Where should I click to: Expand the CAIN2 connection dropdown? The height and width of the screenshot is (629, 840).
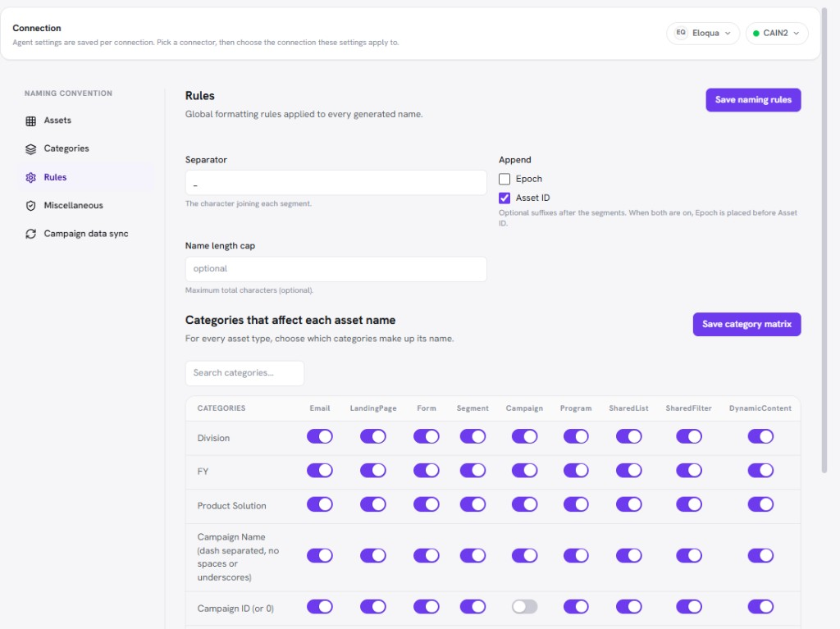pos(777,34)
